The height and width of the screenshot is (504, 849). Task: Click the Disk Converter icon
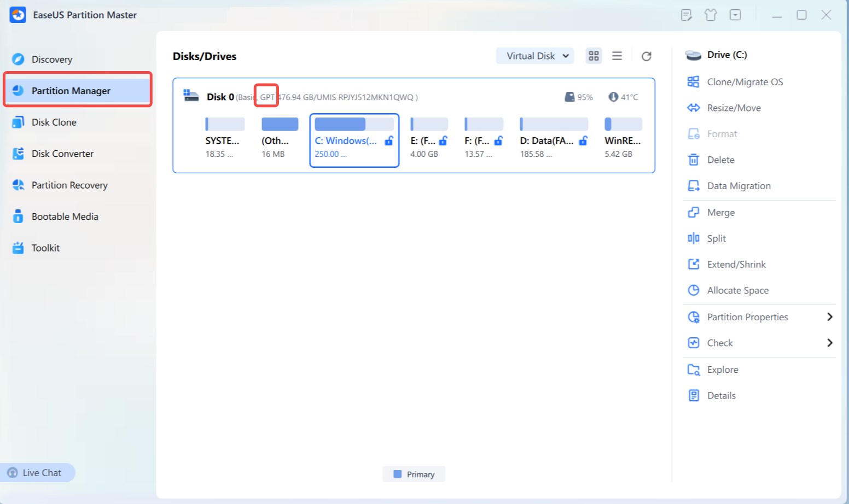(18, 154)
